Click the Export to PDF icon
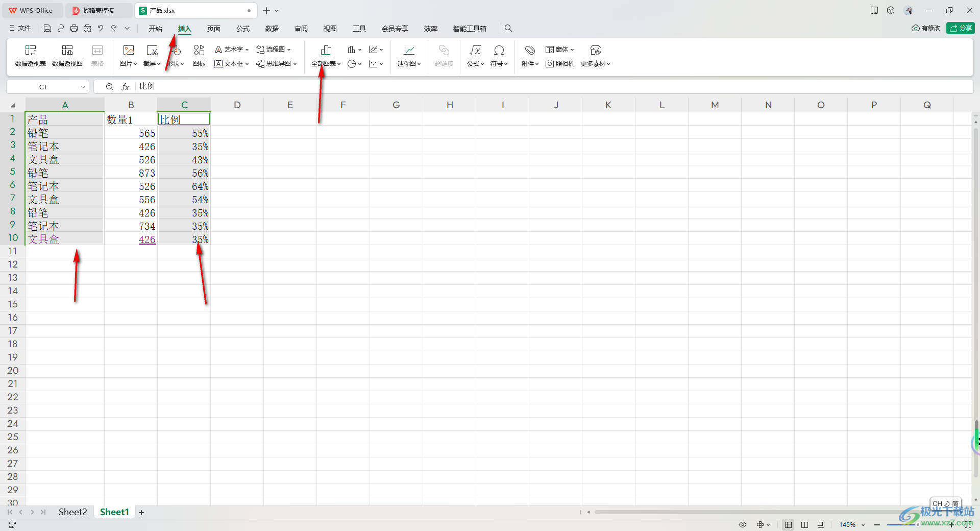 coord(61,29)
